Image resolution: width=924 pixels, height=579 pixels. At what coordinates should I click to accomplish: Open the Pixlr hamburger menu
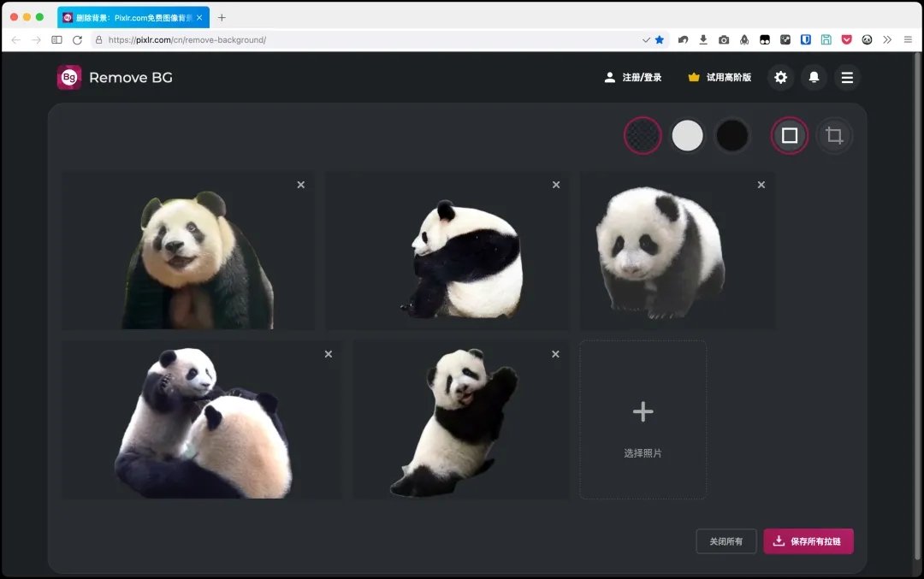point(847,78)
